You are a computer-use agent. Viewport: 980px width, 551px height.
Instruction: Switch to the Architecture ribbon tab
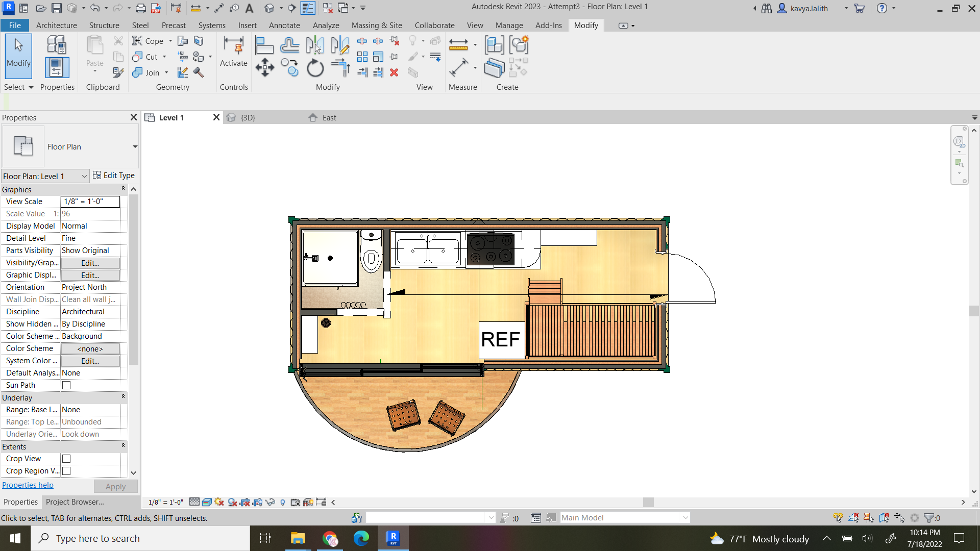tap(56, 25)
